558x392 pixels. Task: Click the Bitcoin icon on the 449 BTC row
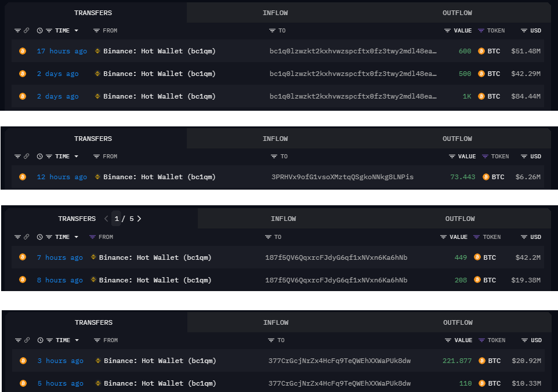(23, 257)
